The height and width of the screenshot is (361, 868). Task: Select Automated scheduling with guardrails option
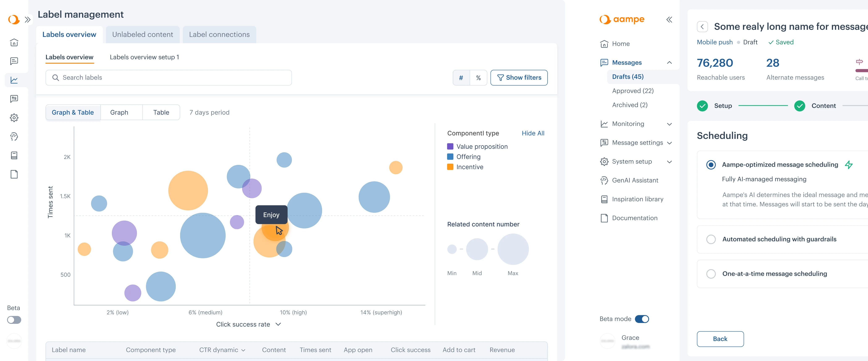point(711,239)
